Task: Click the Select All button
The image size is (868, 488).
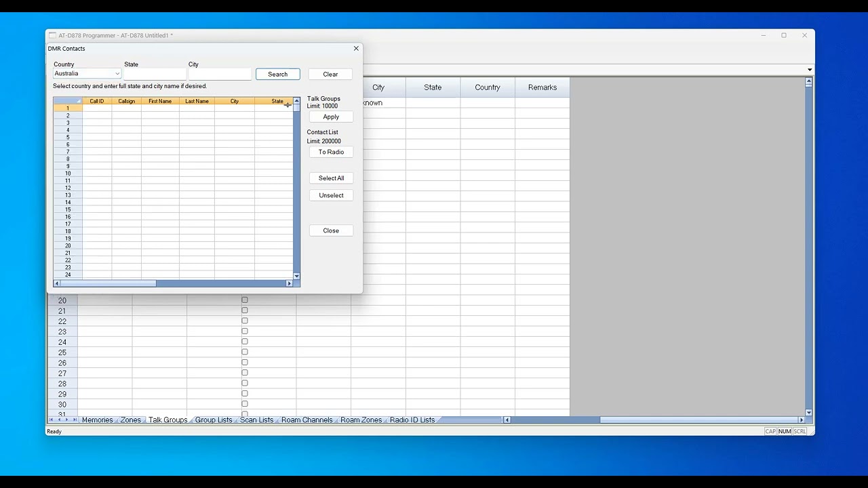Action: pos(331,178)
